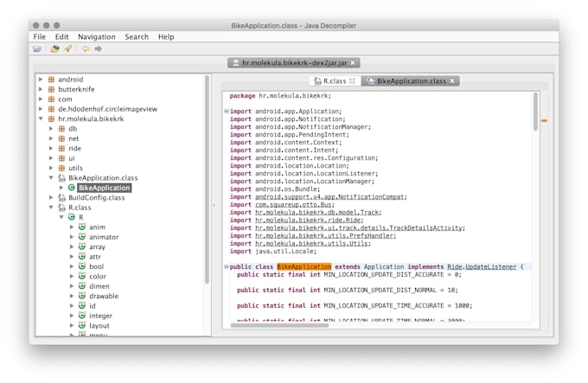Close the R.class tab
This screenshot has height=383, width=588.
tap(352, 81)
